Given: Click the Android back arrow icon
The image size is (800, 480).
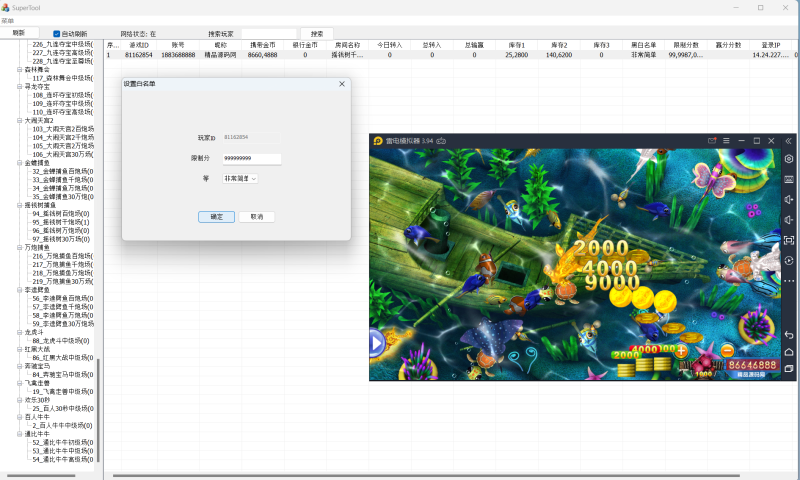Looking at the screenshot, I should [788, 334].
